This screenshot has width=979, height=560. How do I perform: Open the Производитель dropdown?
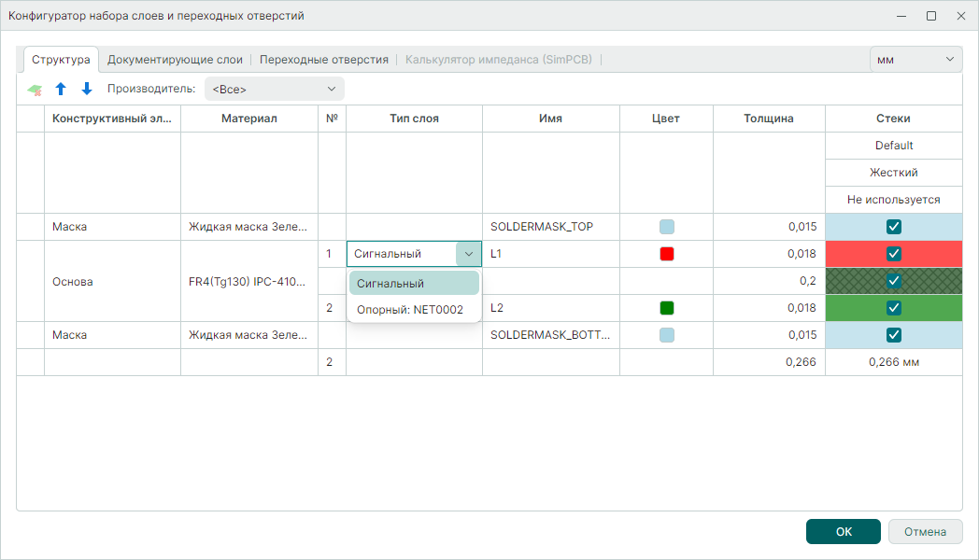tap(274, 90)
